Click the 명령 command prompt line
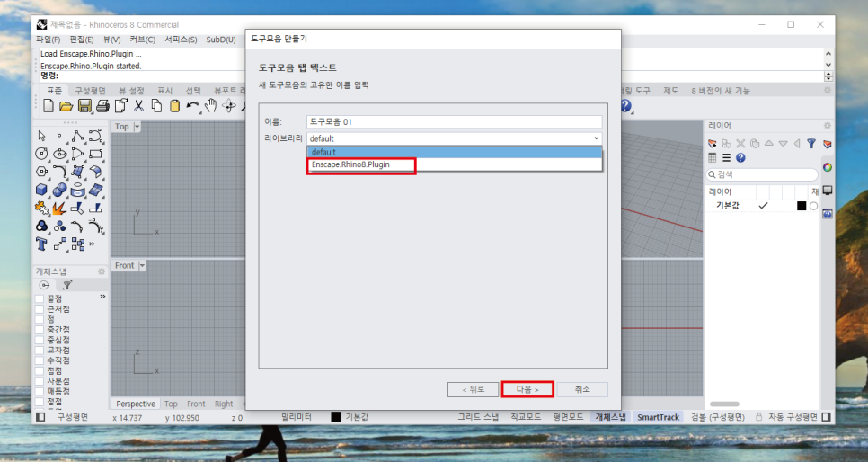Image resolution: width=868 pixels, height=462 pixels. click(x=432, y=76)
